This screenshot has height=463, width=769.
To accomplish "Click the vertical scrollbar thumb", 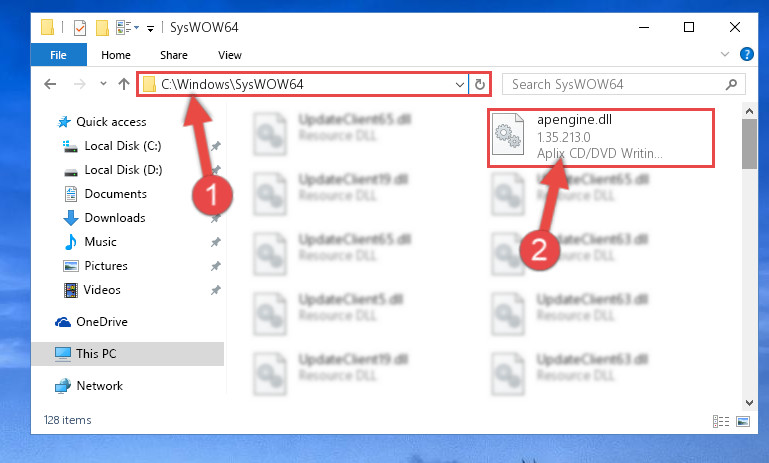I will pos(749,144).
